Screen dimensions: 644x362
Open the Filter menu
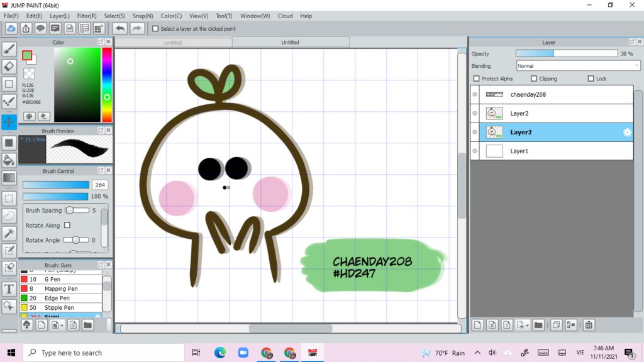click(87, 16)
